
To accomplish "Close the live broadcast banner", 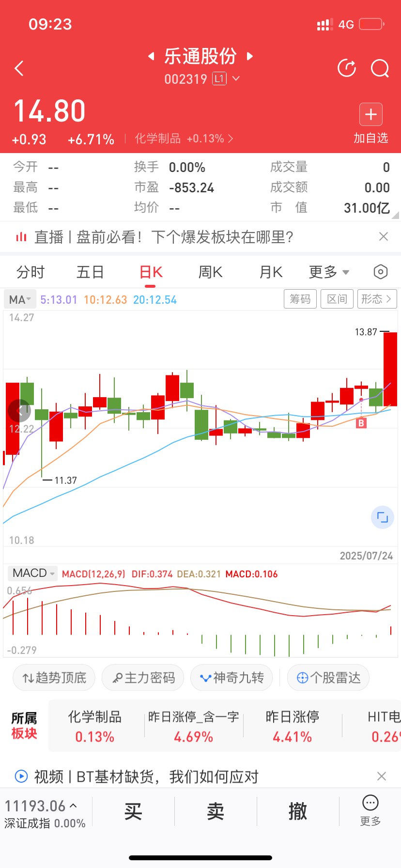I will 384,236.
